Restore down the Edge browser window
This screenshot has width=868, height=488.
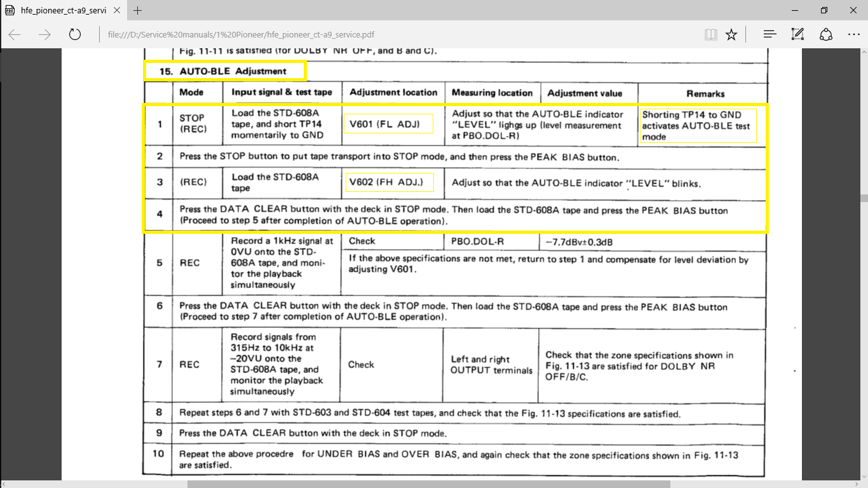coord(824,10)
